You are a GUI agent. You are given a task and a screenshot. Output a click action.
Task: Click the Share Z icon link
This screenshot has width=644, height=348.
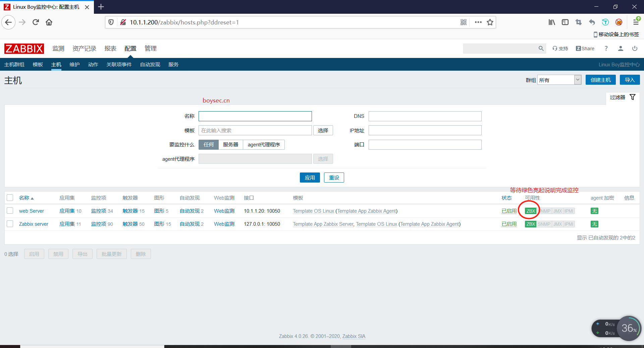click(x=585, y=49)
